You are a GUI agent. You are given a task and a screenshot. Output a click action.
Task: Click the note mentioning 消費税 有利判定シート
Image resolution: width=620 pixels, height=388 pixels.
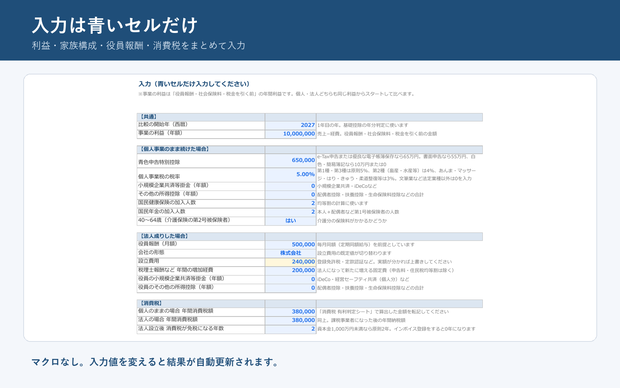coord(383,312)
